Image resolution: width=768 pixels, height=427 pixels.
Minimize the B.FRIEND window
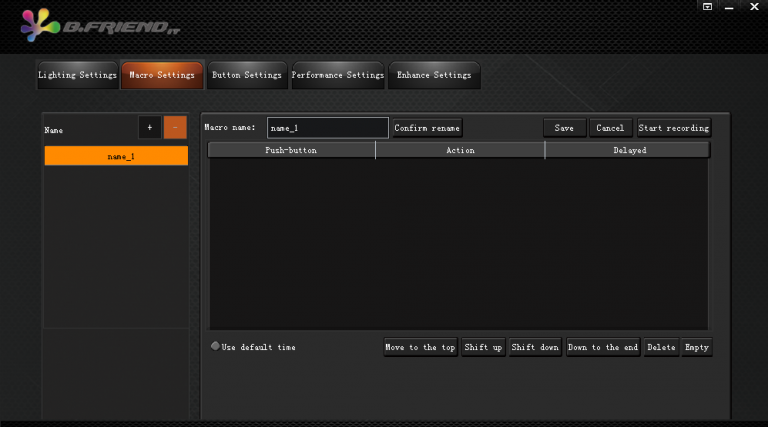pos(729,7)
